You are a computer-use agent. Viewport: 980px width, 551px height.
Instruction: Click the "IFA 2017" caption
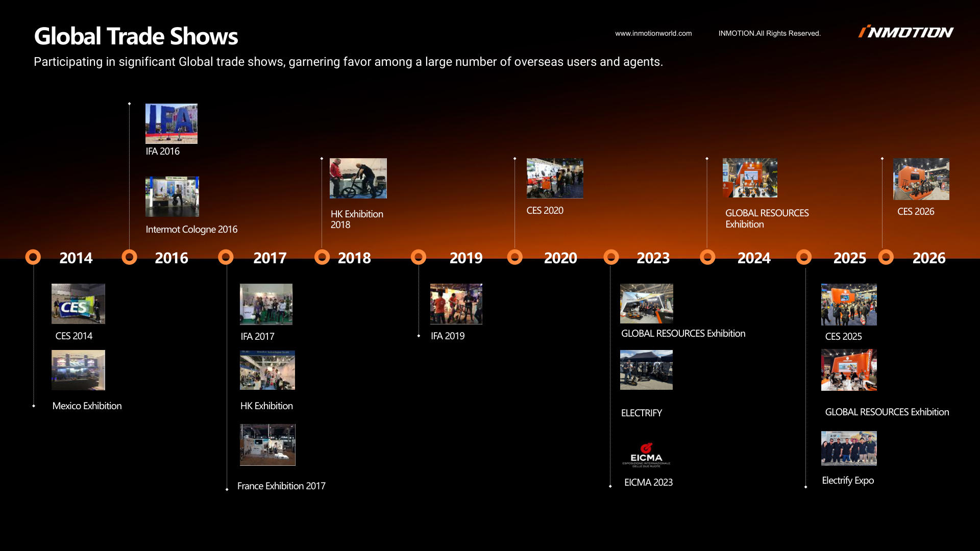257,337
